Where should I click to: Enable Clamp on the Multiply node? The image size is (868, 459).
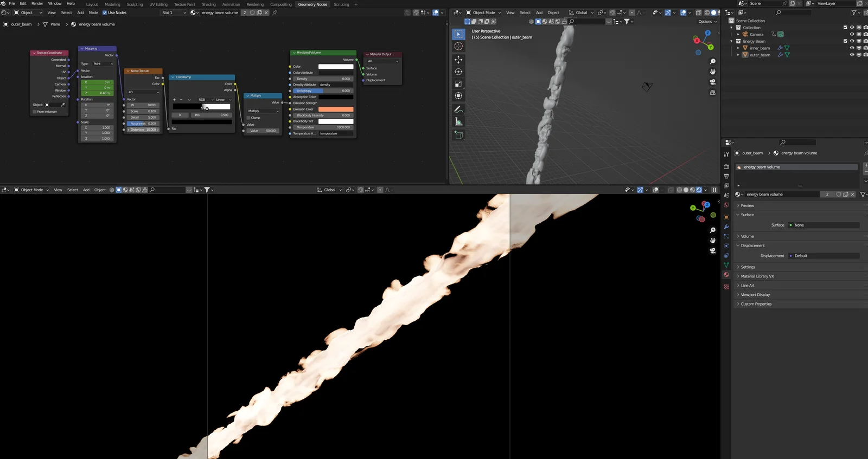click(248, 118)
